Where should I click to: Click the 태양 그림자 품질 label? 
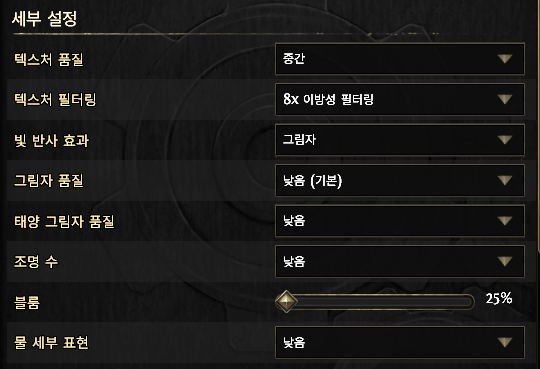click(x=64, y=221)
